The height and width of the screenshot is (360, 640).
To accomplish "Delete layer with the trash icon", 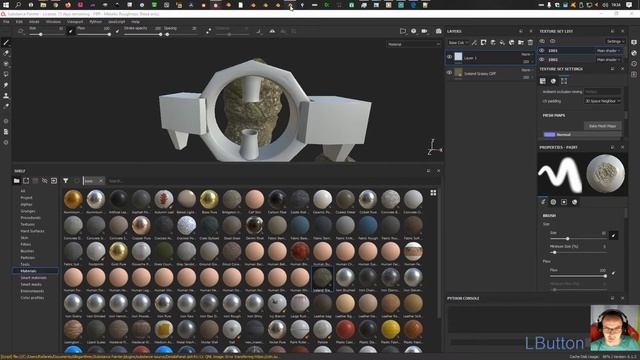I will 530,42.
